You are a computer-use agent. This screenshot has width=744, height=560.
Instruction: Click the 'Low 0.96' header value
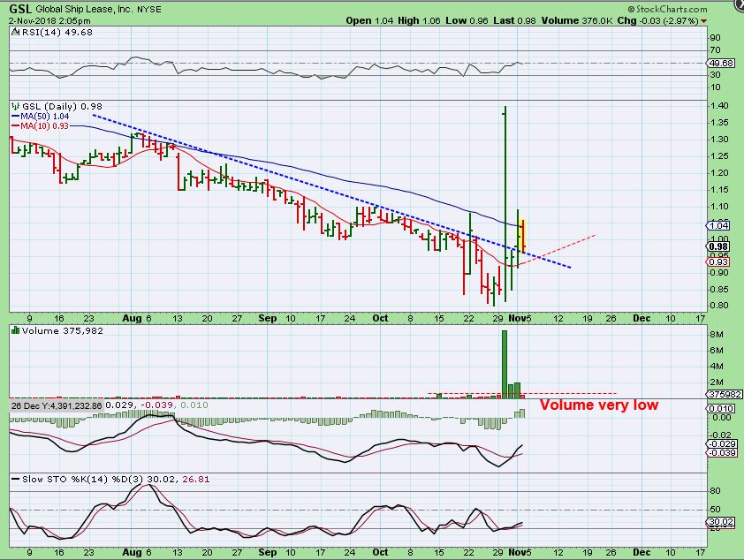pyautogui.click(x=467, y=21)
